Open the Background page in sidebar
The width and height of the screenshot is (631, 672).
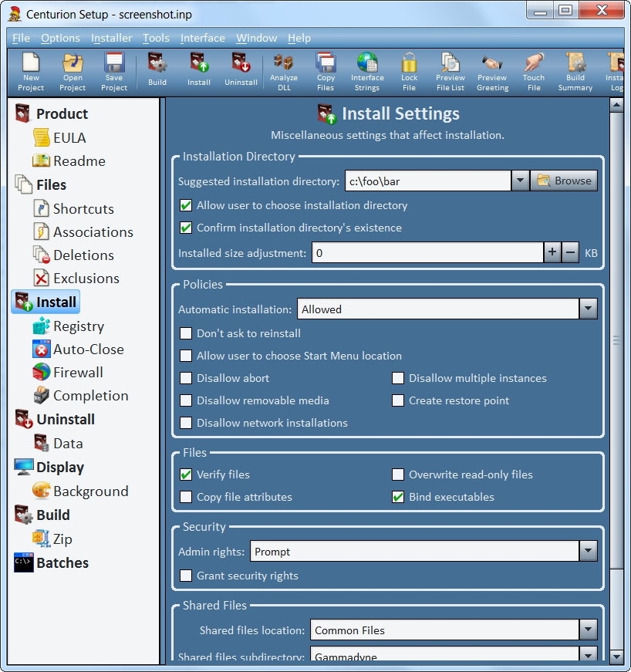pos(80,491)
